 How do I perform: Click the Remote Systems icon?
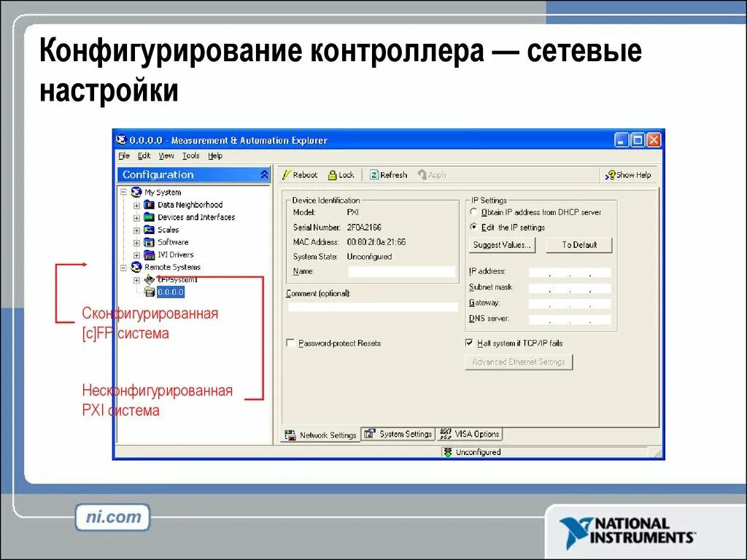(x=136, y=267)
